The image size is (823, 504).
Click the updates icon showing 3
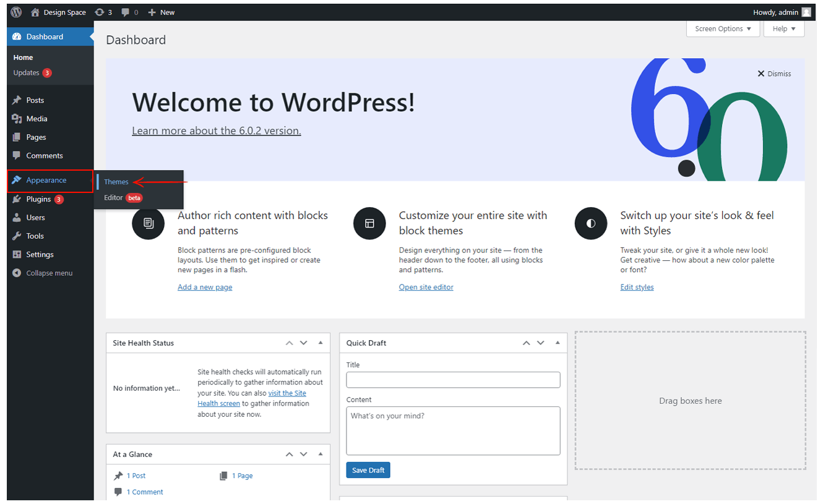point(100,12)
